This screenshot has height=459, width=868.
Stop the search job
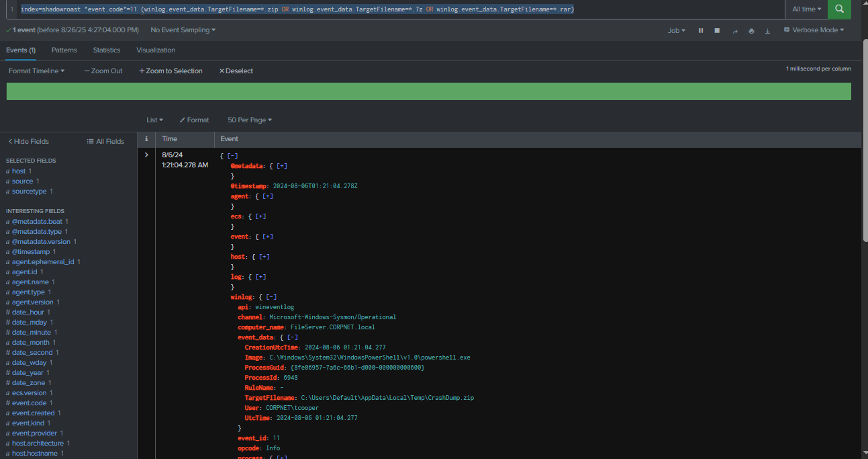(x=717, y=31)
